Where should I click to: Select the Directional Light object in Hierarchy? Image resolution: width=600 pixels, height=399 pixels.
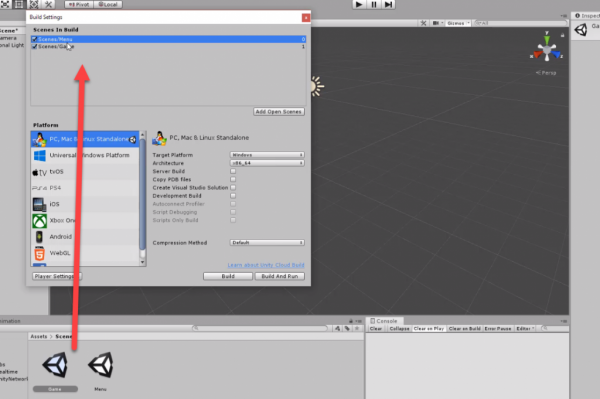(x=12, y=45)
